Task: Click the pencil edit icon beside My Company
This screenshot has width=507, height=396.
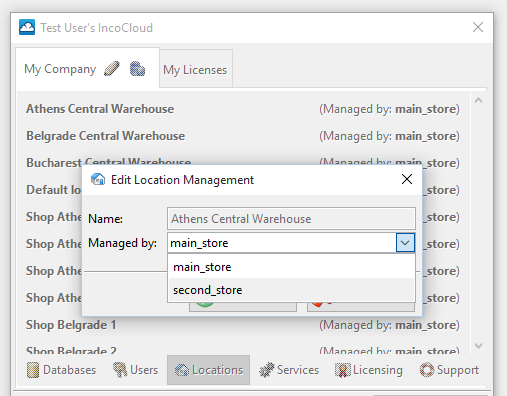Action: click(x=112, y=69)
